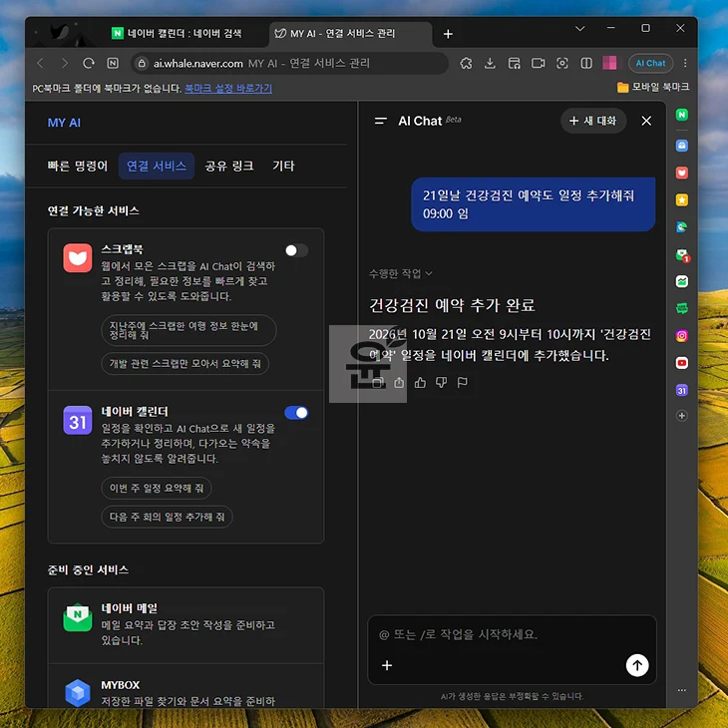The width and height of the screenshot is (728, 728).
Task: Open the 기타 tab
Action: pos(283,166)
